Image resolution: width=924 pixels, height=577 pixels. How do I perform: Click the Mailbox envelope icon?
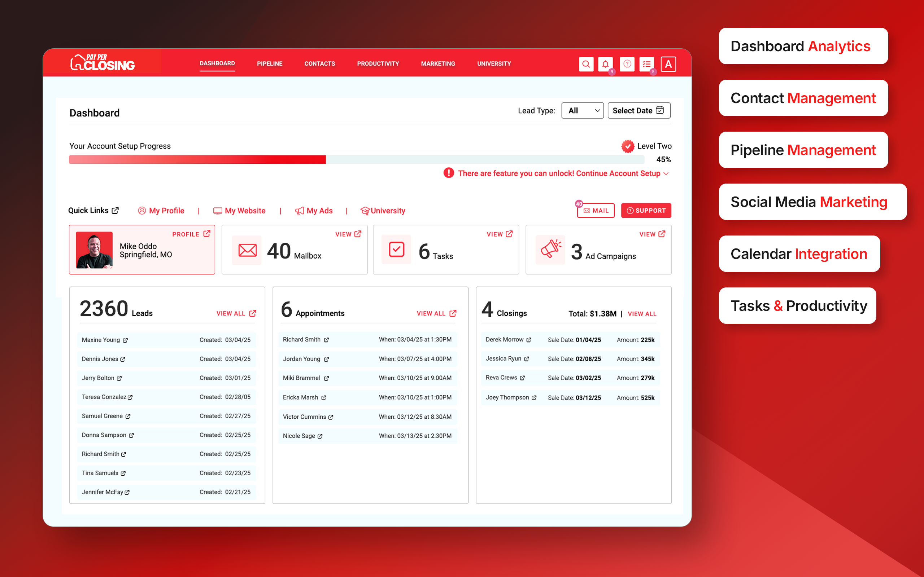point(247,250)
